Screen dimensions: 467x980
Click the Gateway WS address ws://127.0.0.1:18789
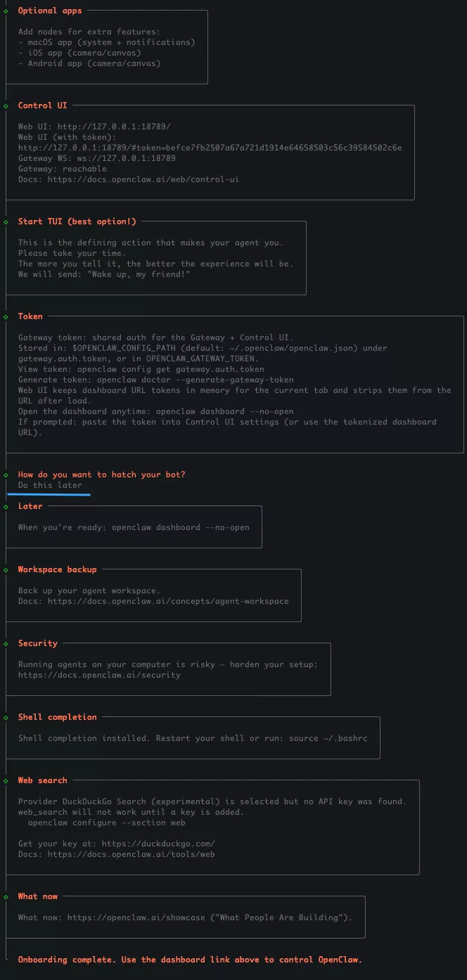pos(127,158)
